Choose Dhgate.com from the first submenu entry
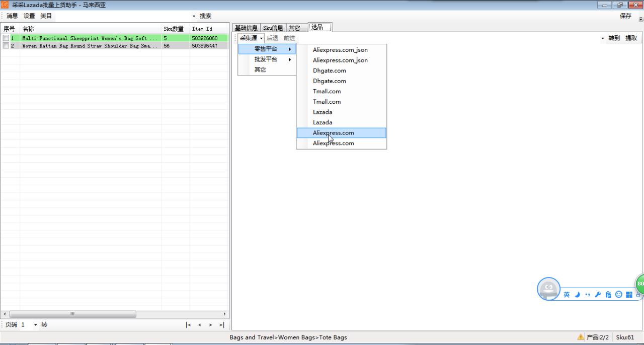This screenshot has height=345, width=644. click(x=330, y=71)
